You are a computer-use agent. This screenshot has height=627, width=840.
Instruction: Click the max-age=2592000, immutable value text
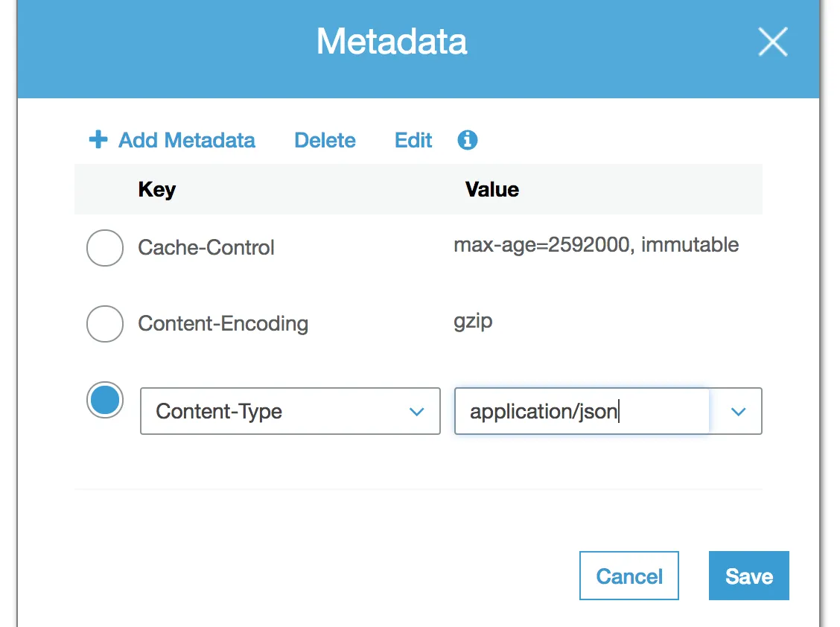click(596, 245)
